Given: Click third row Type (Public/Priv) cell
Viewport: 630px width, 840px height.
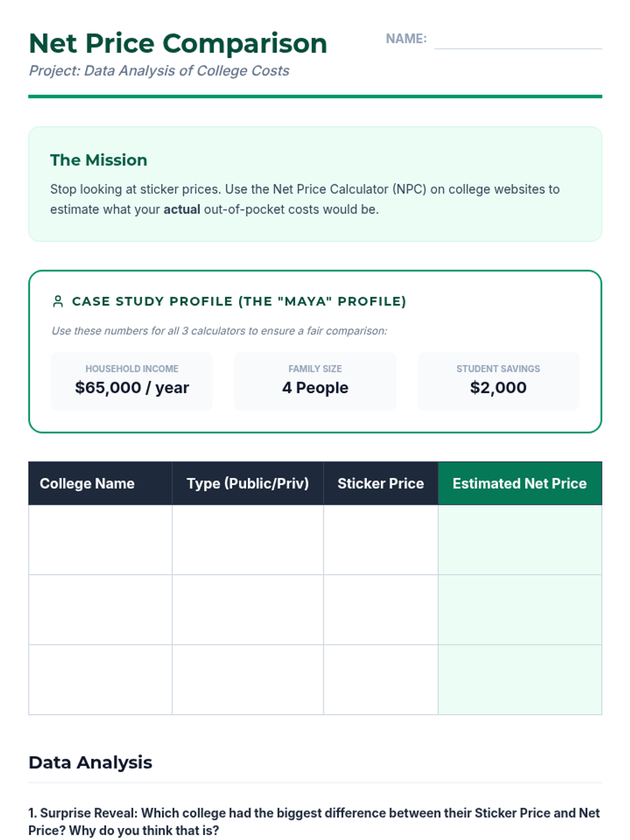Looking at the screenshot, I should [247, 679].
